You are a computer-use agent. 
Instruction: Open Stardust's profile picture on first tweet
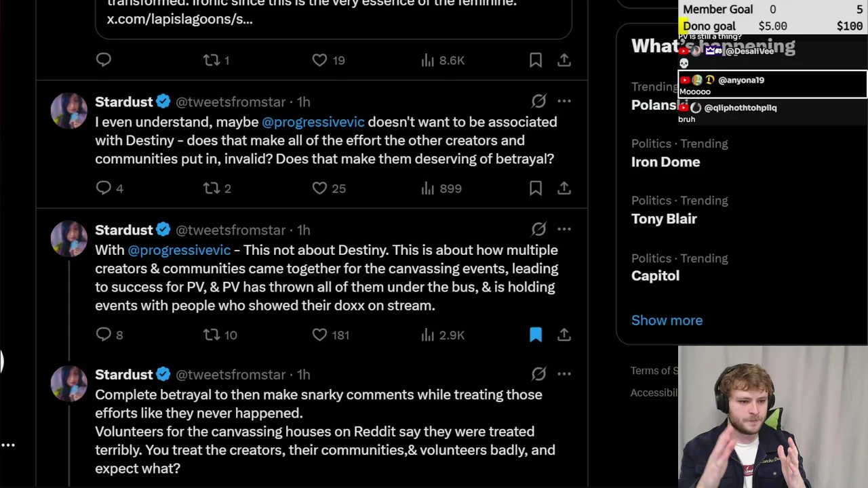(x=69, y=110)
